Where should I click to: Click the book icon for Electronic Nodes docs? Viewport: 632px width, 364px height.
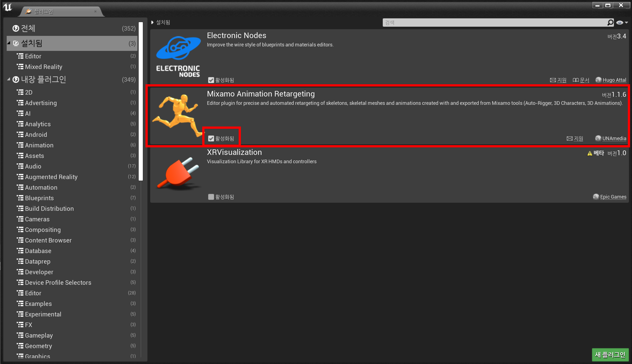[576, 80]
